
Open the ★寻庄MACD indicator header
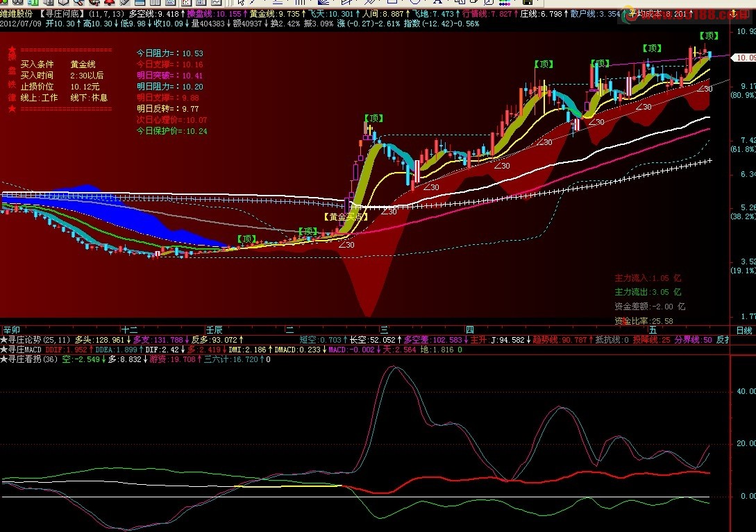point(22,350)
